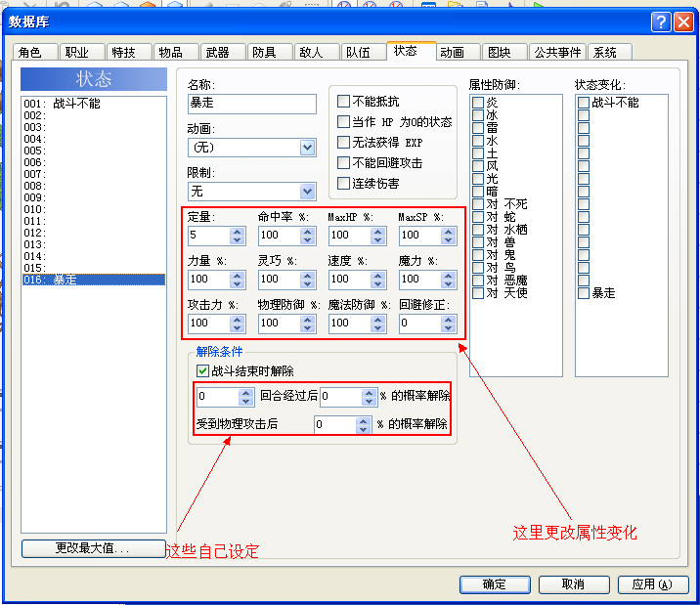The height and width of the screenshot is (605, 700).
Task: Toggle 当作 HP 为0的状态 checkbox
Action: tap(343, 122)
